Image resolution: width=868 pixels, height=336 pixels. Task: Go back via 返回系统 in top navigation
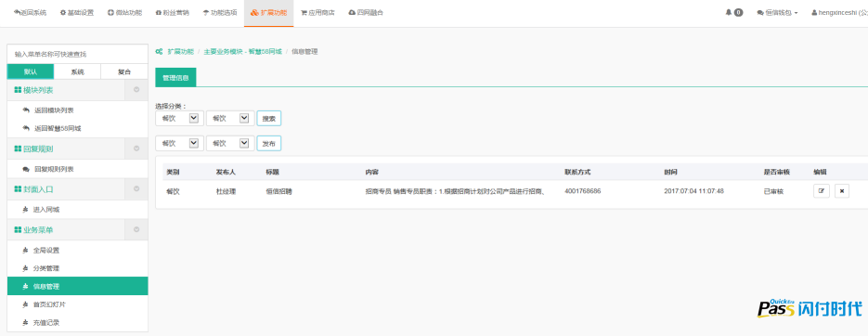(30, 12)
